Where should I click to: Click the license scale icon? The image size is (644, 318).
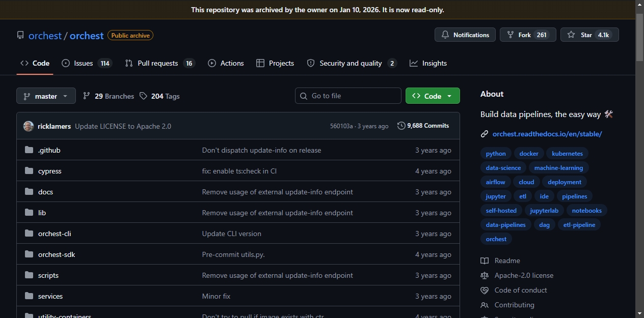point(485,275)
